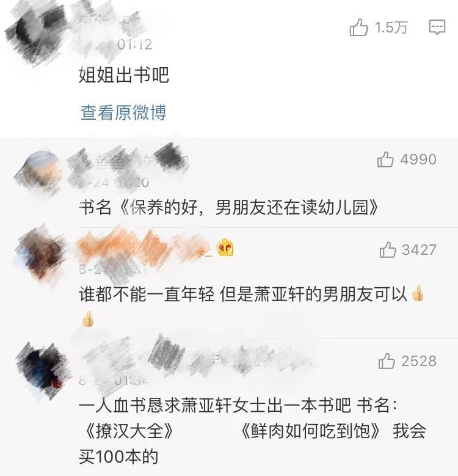
Task: Tap reply mentioning 《撩汉大全》
Action: pyautogui.click(x=252, y=431)
